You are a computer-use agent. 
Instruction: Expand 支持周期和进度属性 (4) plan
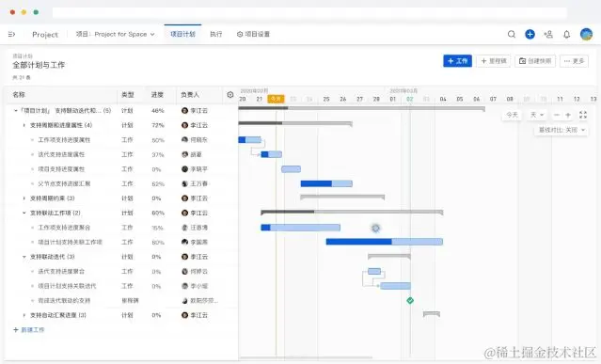pyautogui.click(x=24, y=125)
